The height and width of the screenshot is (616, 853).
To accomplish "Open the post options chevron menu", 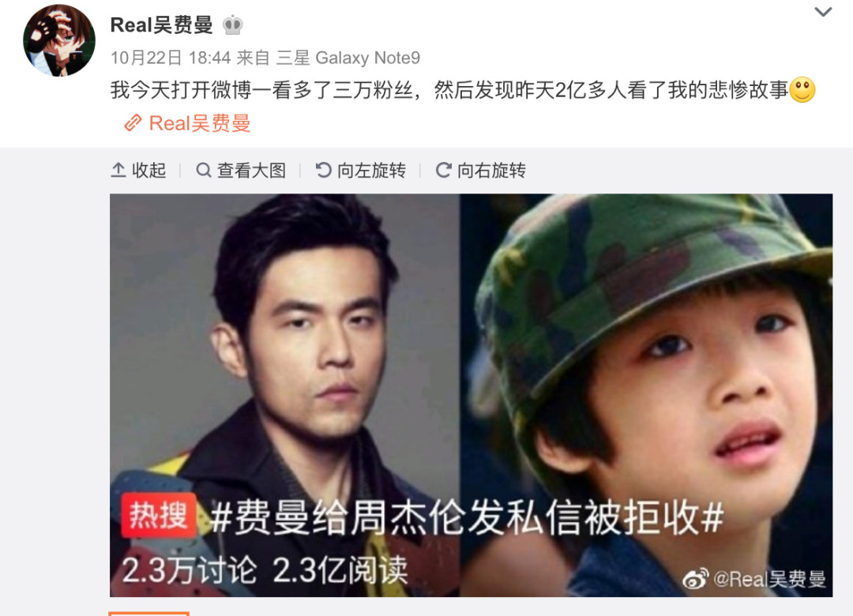I will (x=822, y=12).
